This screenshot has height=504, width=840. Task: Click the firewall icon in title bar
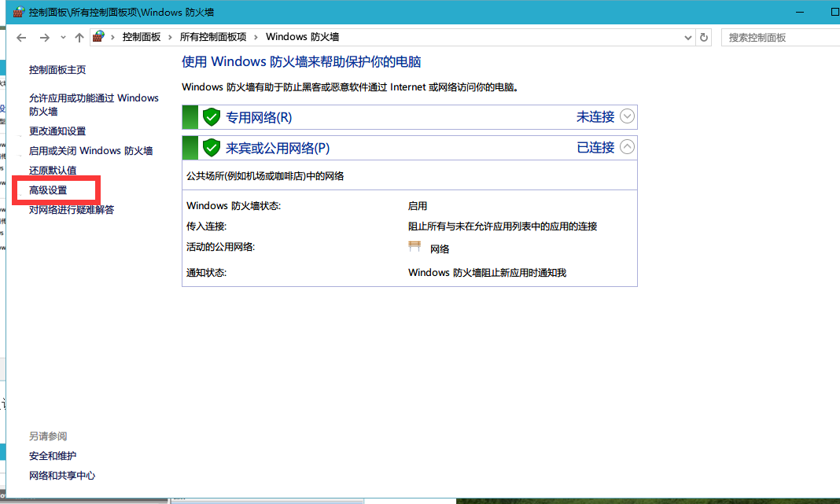point(19,12)
